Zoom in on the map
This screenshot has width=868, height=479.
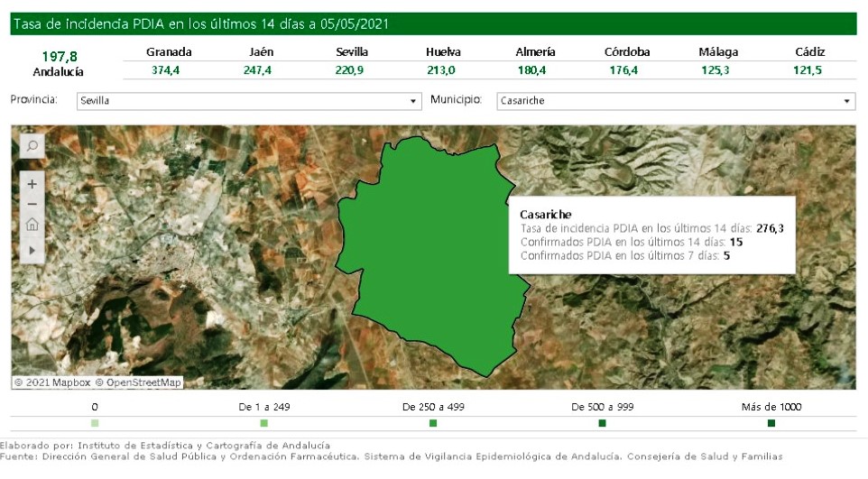click(32, 184)
